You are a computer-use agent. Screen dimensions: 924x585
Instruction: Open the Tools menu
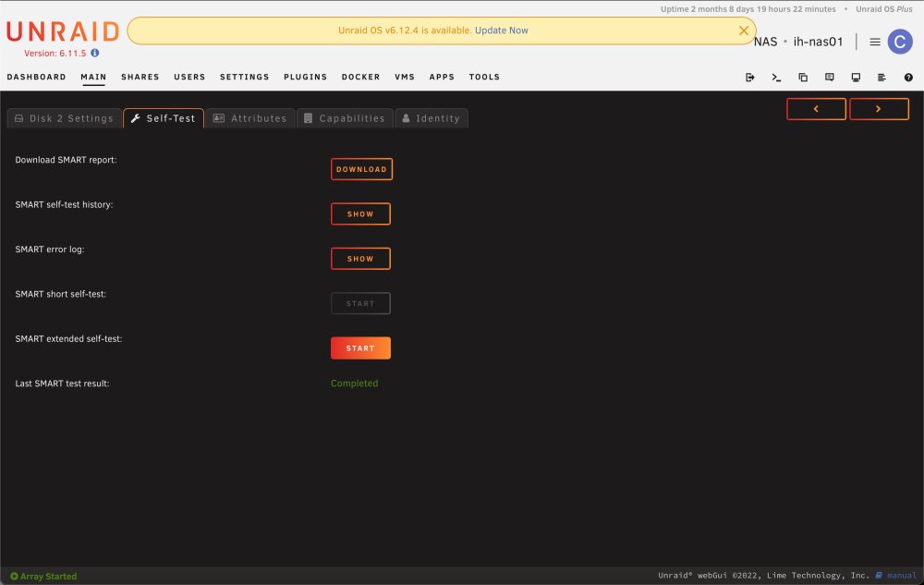tap(484, 78)
